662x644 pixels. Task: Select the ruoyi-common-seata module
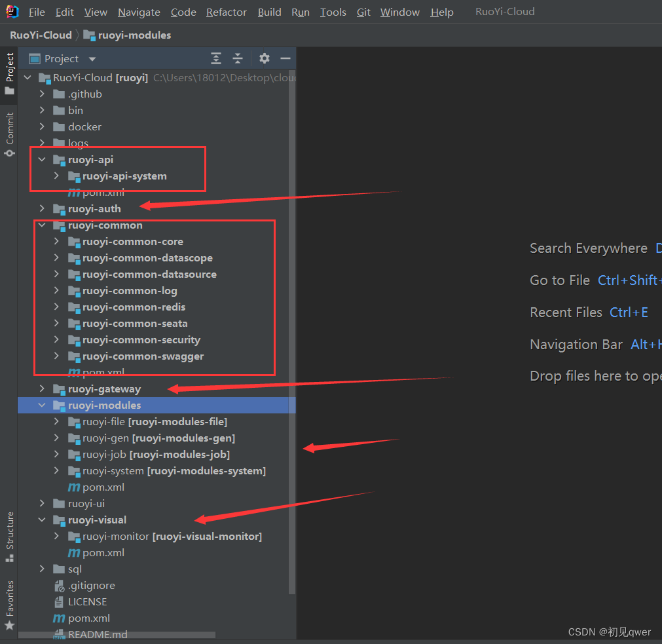click(x=135, y=324)
